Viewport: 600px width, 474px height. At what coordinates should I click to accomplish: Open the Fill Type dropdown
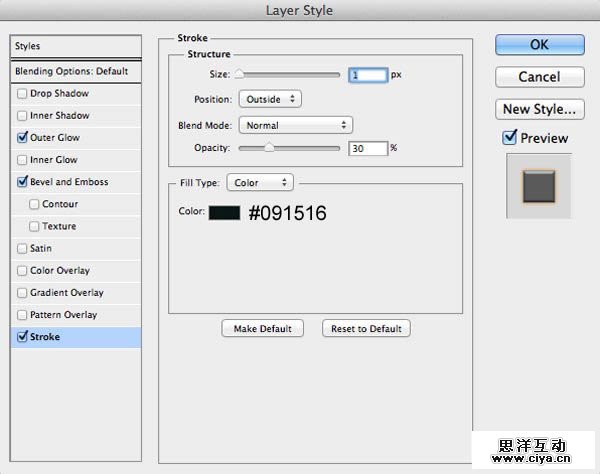(x=259, y=183)
